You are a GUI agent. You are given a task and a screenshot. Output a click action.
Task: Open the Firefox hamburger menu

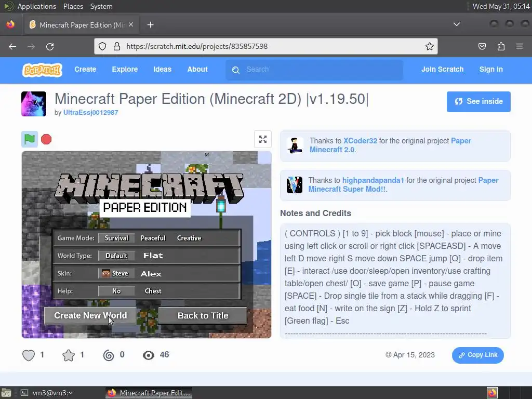coord(520,46)
